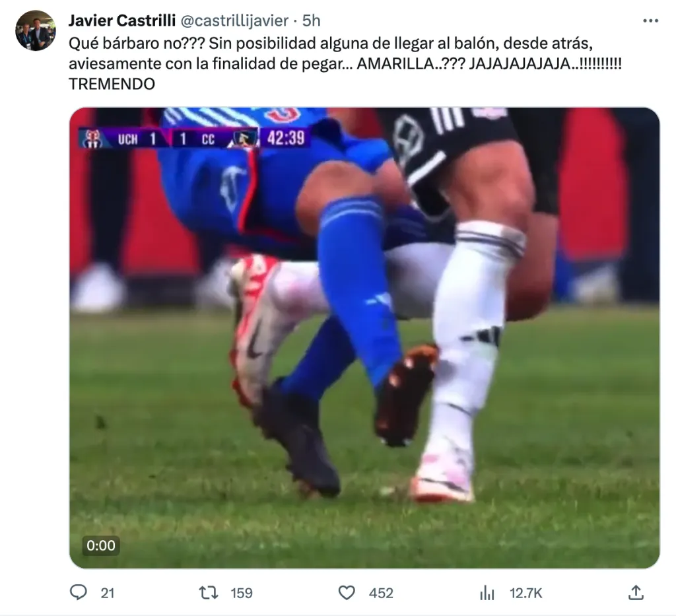Click the 5h timestamp link
This screenshot has height=616, width=676.
click(312, 20)
